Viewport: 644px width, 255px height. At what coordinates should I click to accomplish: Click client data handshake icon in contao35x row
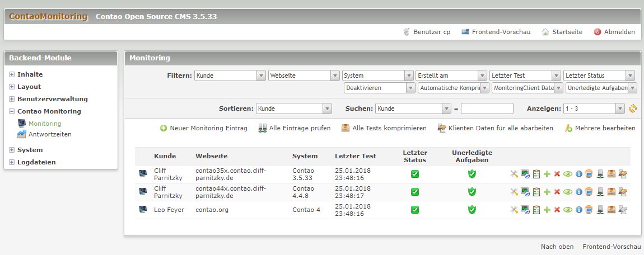click(x=623, y=174)
